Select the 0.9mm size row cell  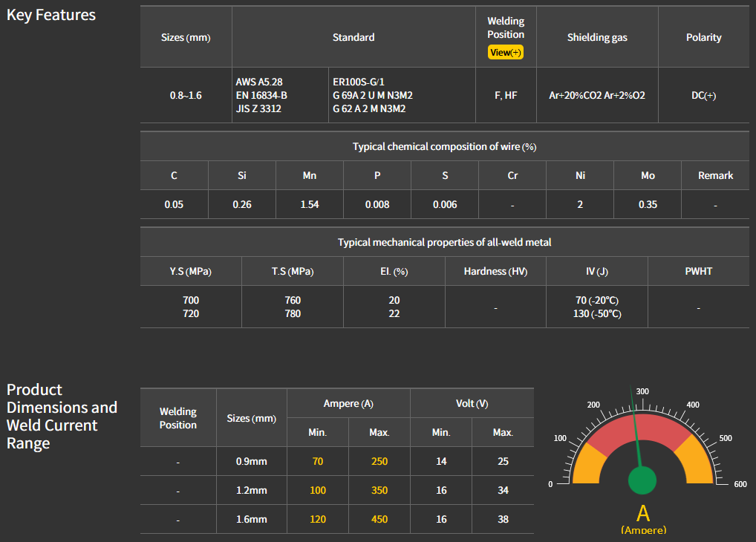tap(251, 461)
